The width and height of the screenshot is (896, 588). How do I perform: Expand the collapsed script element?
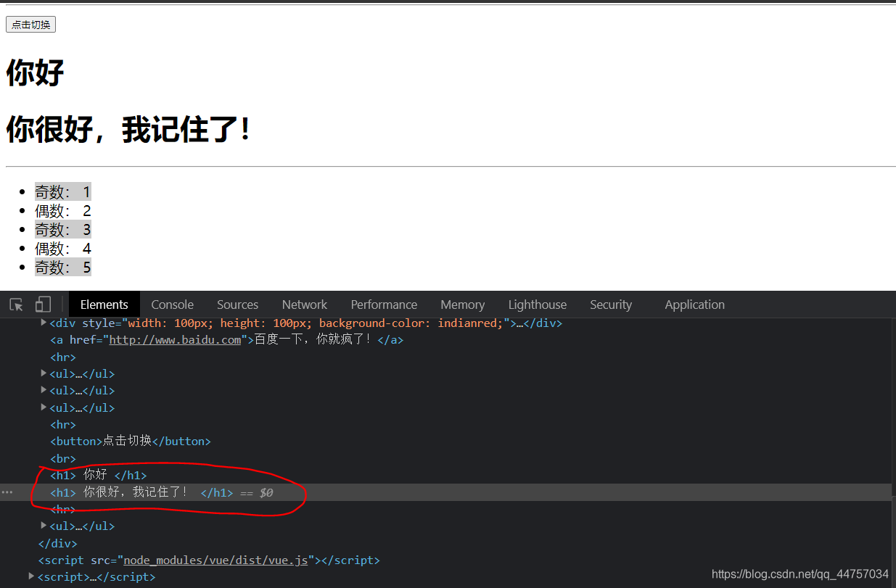(x=31, y=576)
